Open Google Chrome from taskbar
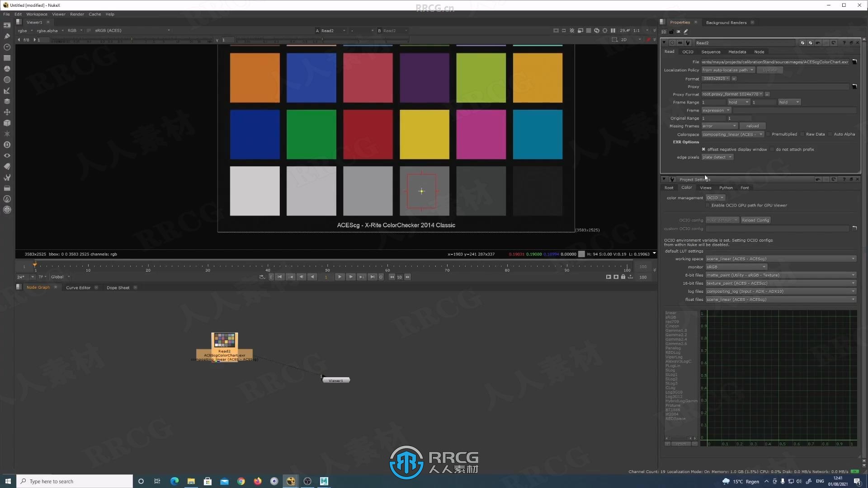The height and width of the screenshot is (488, 868). tap(241, 481)
